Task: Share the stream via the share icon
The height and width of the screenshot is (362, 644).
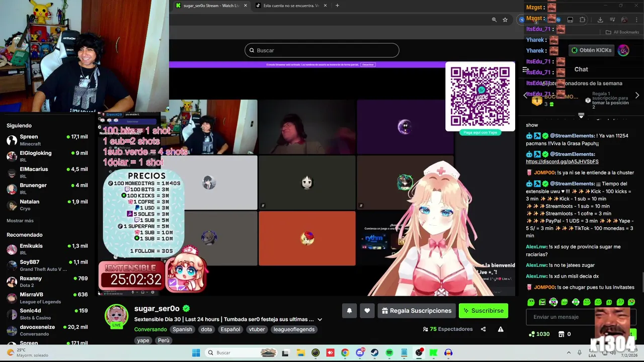Action: pos(483,329)
